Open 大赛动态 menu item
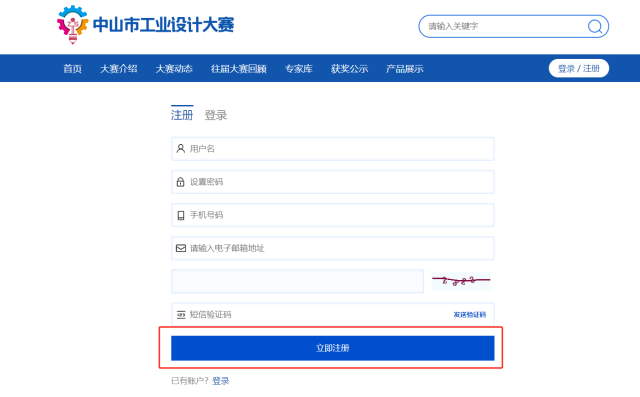Image resolution: width=640 pixels, height=397 pixels. point(174,69)
